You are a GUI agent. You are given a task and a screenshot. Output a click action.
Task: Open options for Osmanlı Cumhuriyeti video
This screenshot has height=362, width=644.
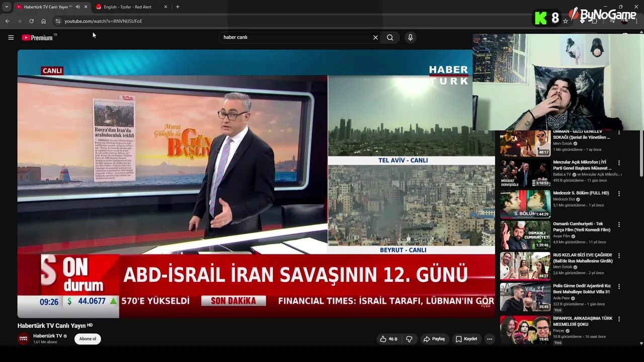click(x=619, y=225)
